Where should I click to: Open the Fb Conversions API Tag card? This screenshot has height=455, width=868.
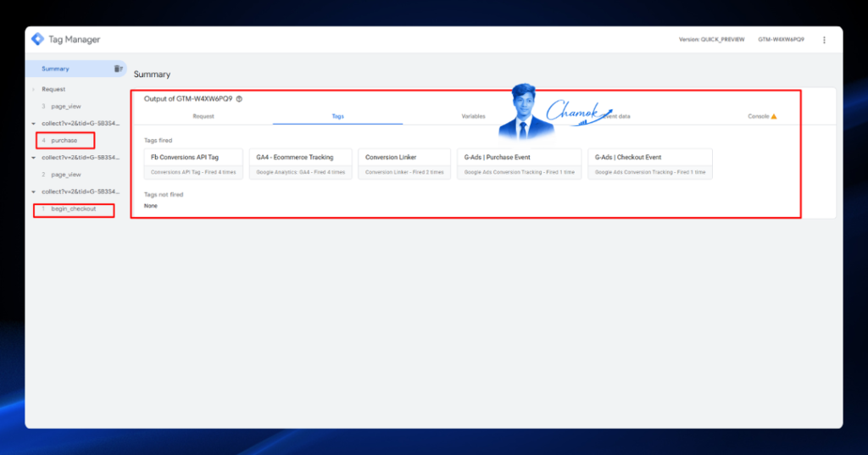pos(193,164)
